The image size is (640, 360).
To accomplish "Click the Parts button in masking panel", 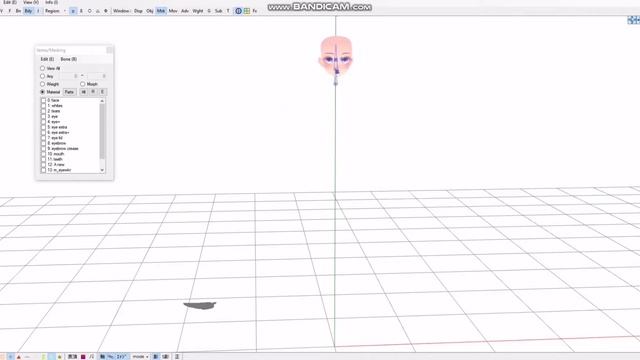I will [x=69, y=92].
